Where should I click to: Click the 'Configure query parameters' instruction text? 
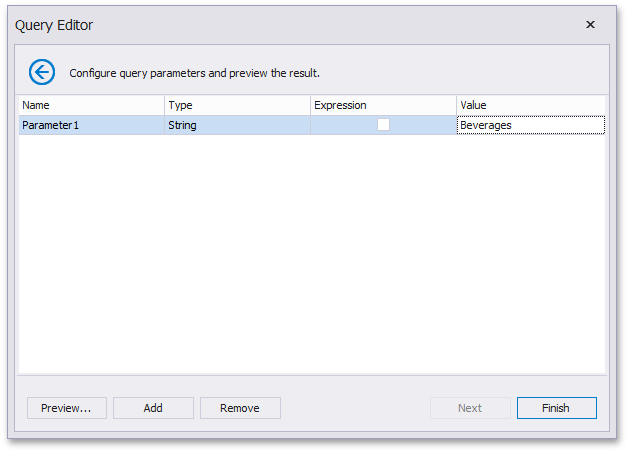tap(194, 73)
